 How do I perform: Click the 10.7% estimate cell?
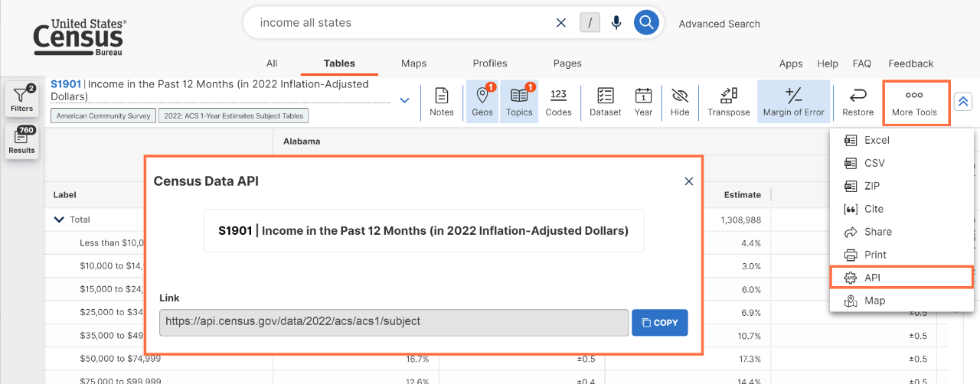750,336
